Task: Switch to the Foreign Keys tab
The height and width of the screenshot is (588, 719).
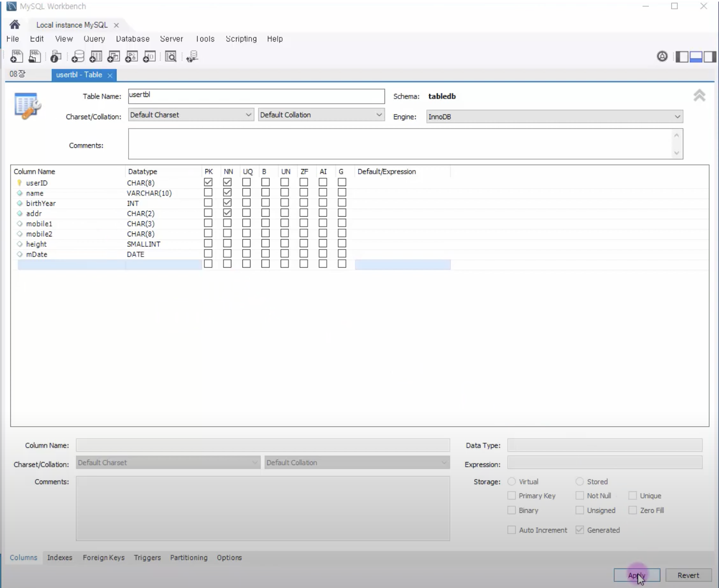Action: pyautogui.click(x=104, y=557)
